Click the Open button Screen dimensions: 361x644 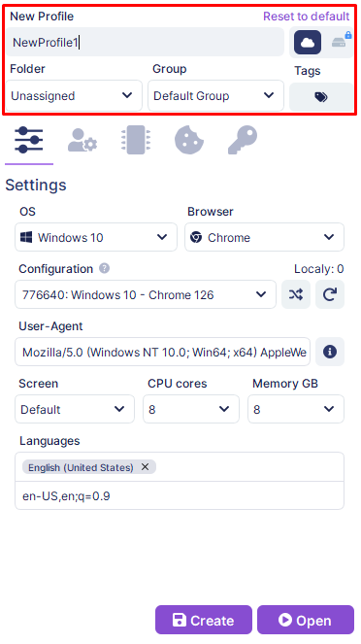[x=306, y=620]
